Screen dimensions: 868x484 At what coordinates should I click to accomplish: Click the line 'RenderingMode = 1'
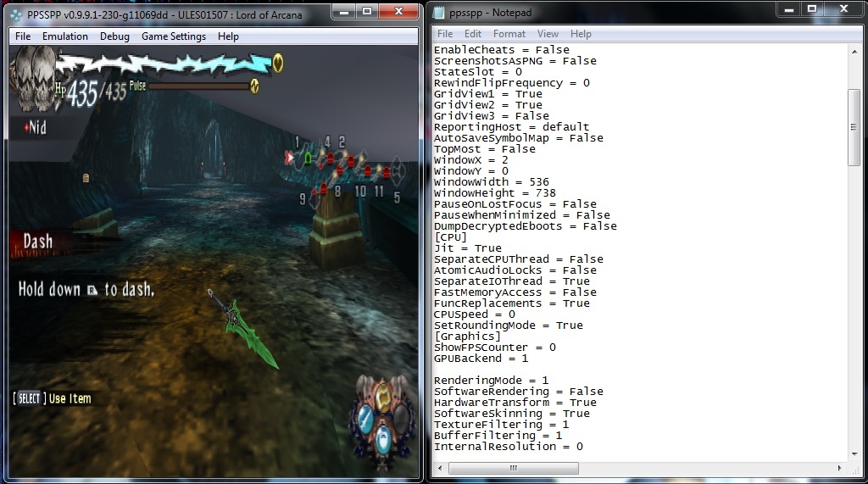click(492, 381)
